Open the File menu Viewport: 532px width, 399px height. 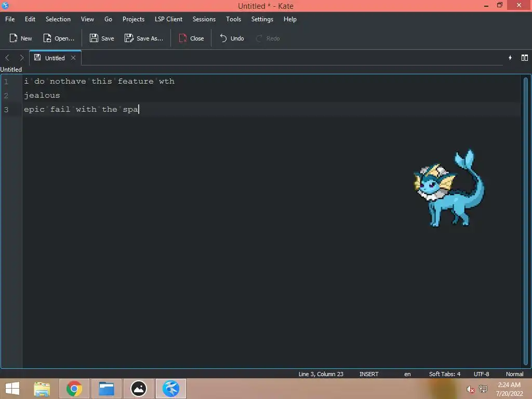pos(10,19)
